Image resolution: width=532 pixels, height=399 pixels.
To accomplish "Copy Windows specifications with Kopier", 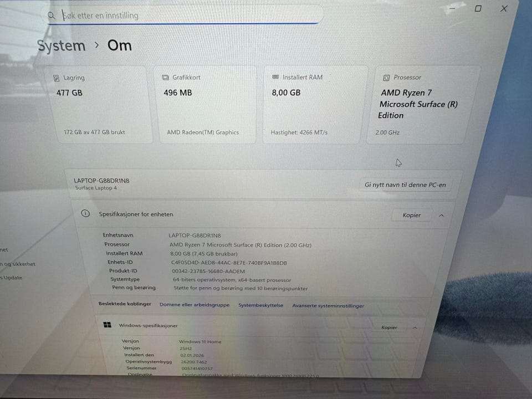I will pyautogui.click(x=389, y=328).
